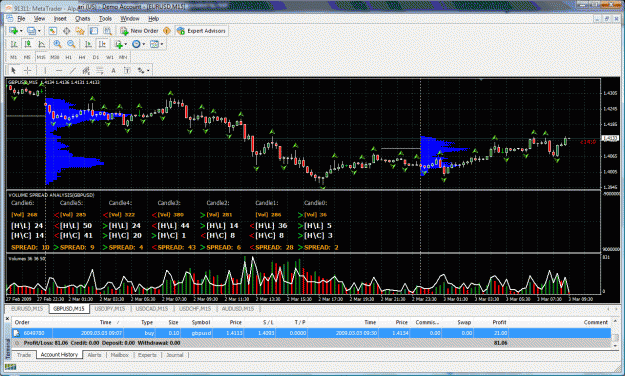Expand the Profiles dropdown arrow

(x=39, y=31)
